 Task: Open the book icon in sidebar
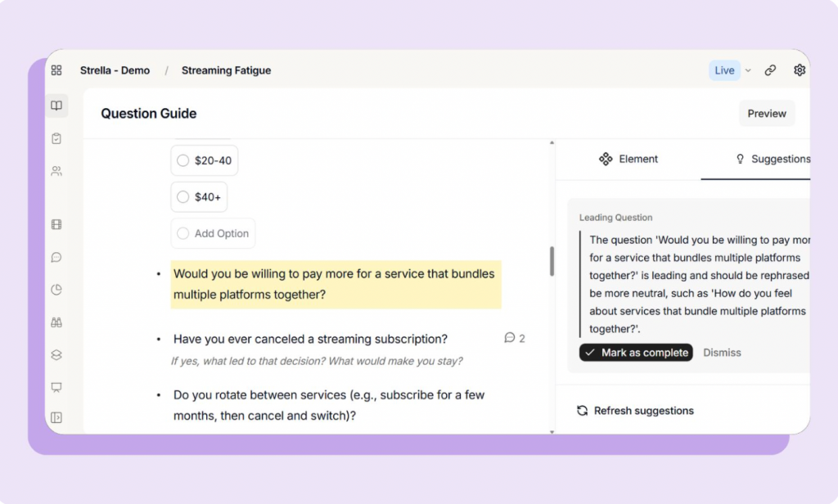tap(56, 106)
